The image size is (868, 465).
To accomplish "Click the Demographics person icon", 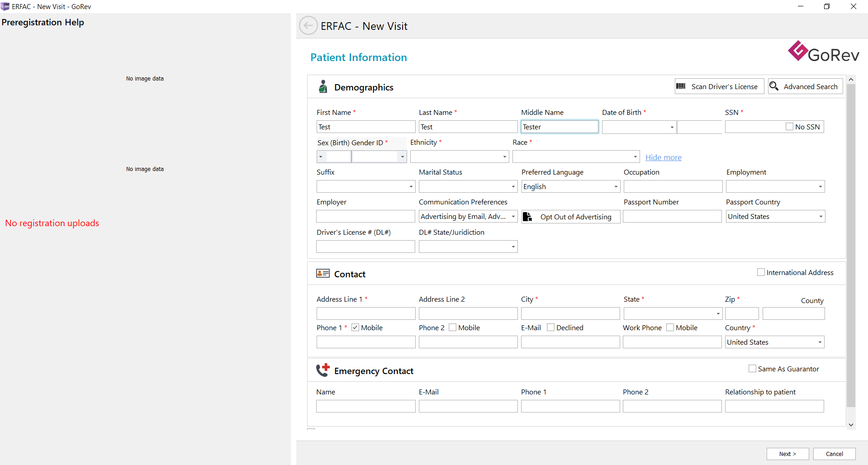I will click(x=323, y=86).
